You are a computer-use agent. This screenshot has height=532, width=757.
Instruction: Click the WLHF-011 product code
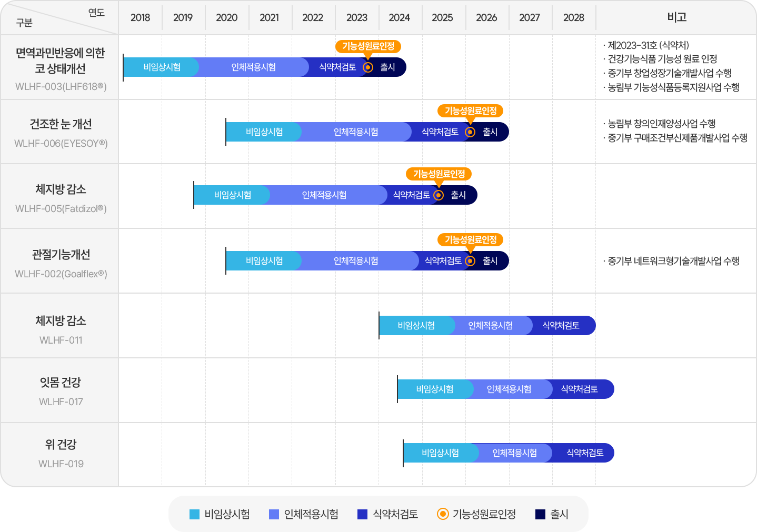[61, 340]
